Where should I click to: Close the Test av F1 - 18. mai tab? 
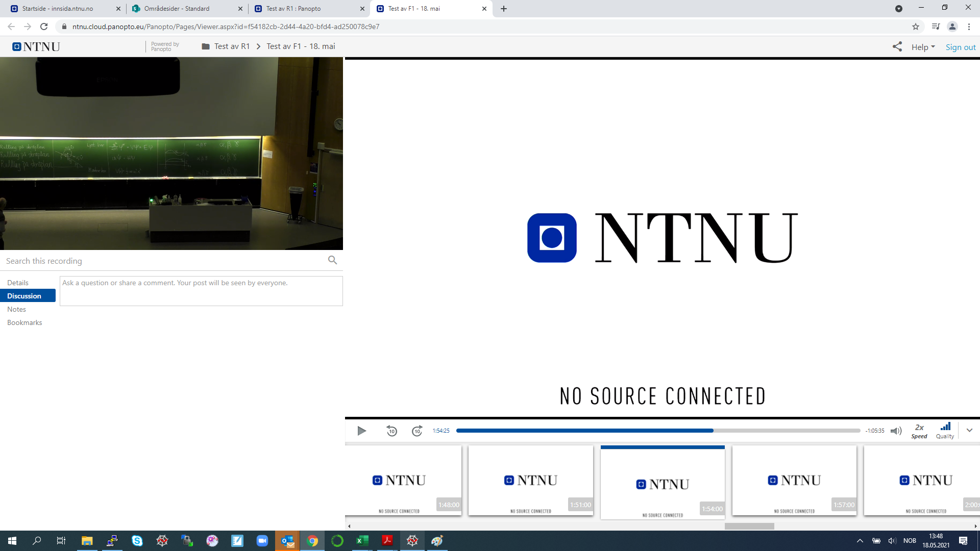click(484, 9)
